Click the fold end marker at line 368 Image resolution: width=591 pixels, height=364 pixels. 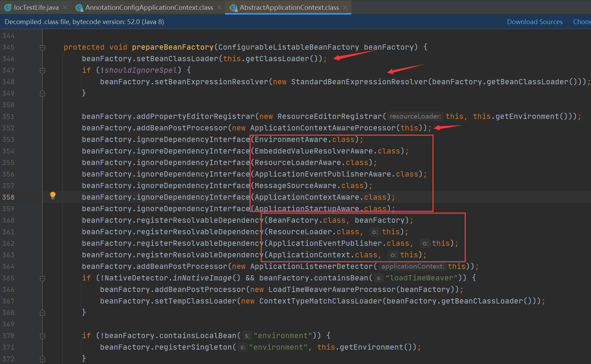pos(42,313)
